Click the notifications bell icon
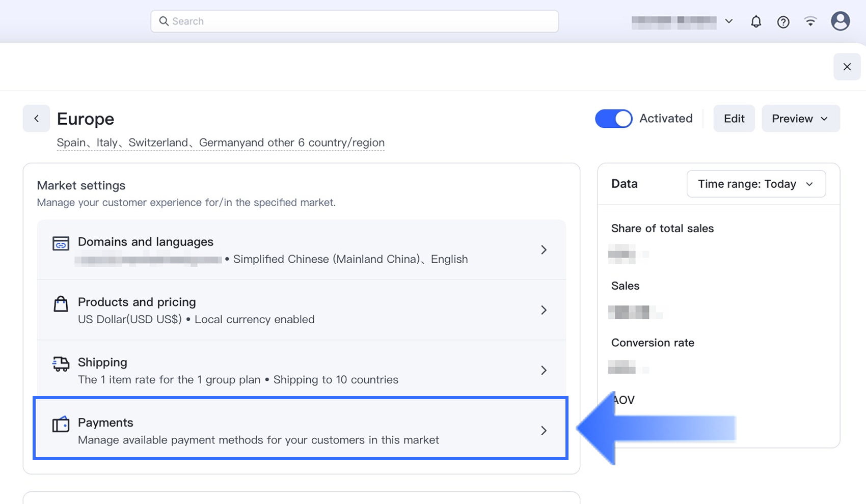 click(756, 21)
